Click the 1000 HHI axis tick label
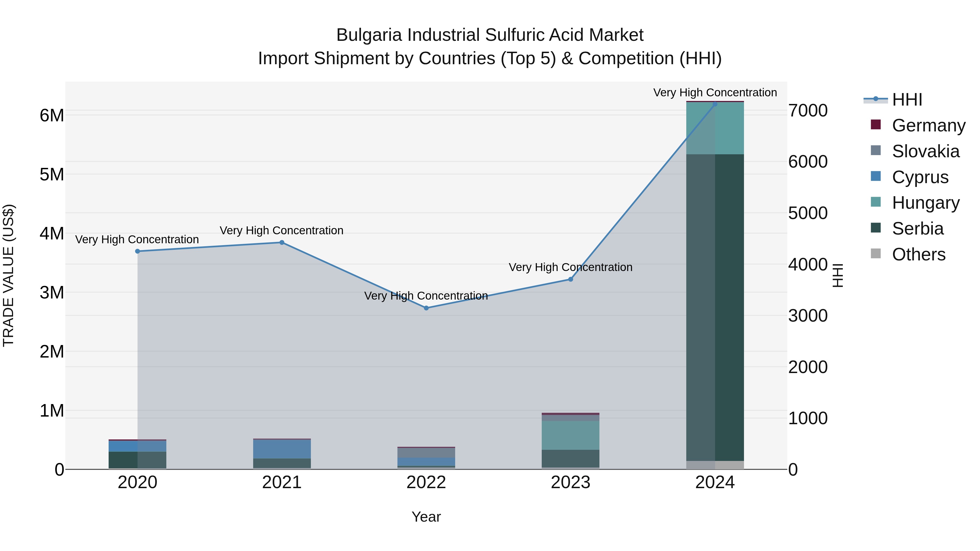The width and height of the screenshot is (980, 551). (808, 418)
